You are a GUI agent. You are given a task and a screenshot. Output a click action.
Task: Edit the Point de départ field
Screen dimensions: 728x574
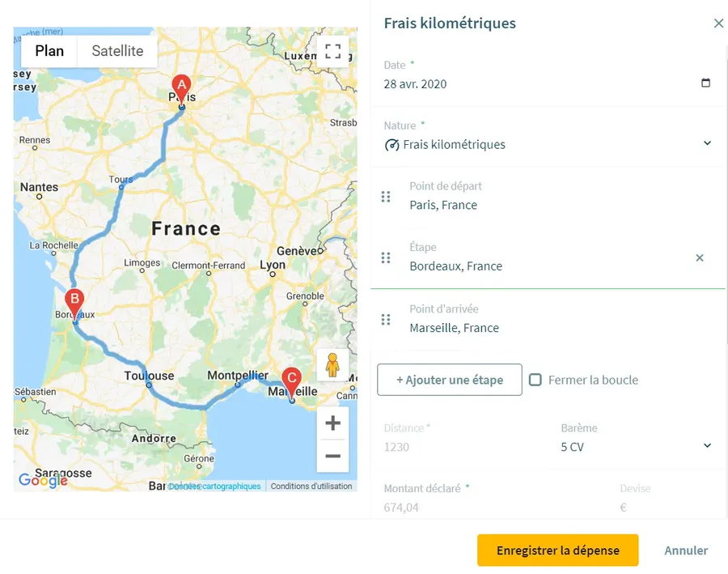coord(485,205)
